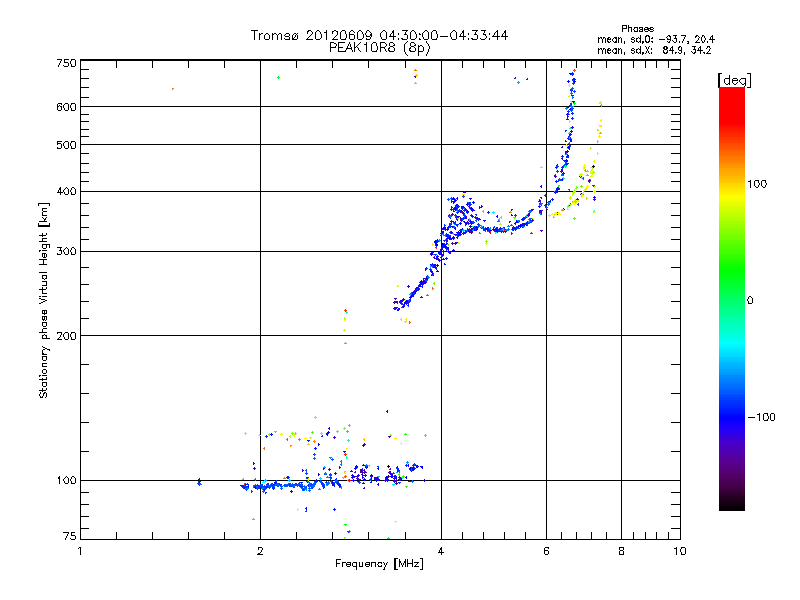This screenshot has height=600, width=800.
Task: Click the y-axis tick label '300'
Action: 66,252
